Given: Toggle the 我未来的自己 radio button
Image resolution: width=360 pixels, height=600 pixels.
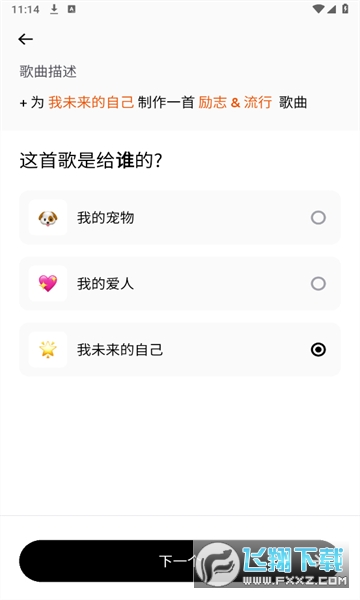Looking at the screenshot, I should (318, 349).
